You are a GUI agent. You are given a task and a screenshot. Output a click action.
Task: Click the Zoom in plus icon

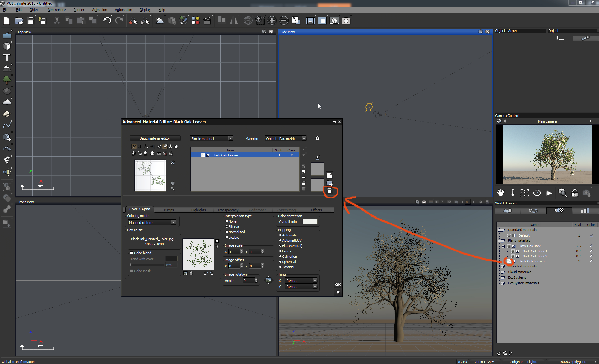coord(272,21)
